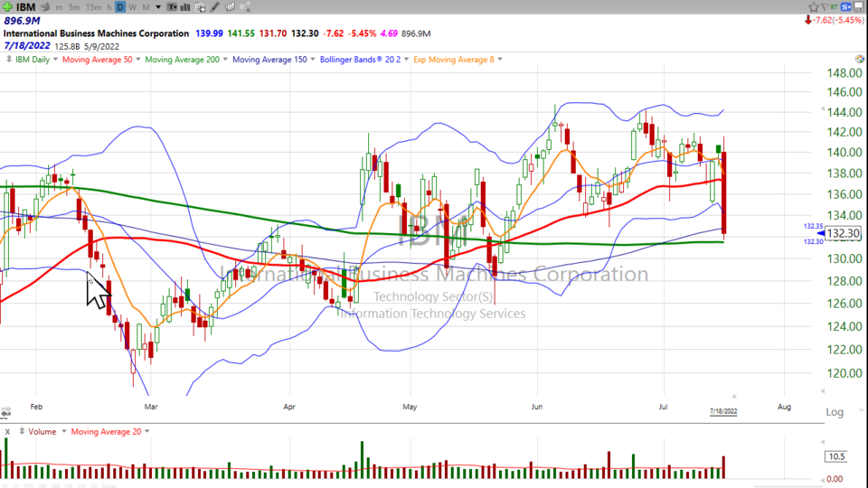Click the -7.62(-5.45%) change indicator
The image size is (868, 488).
click(835, 20)
